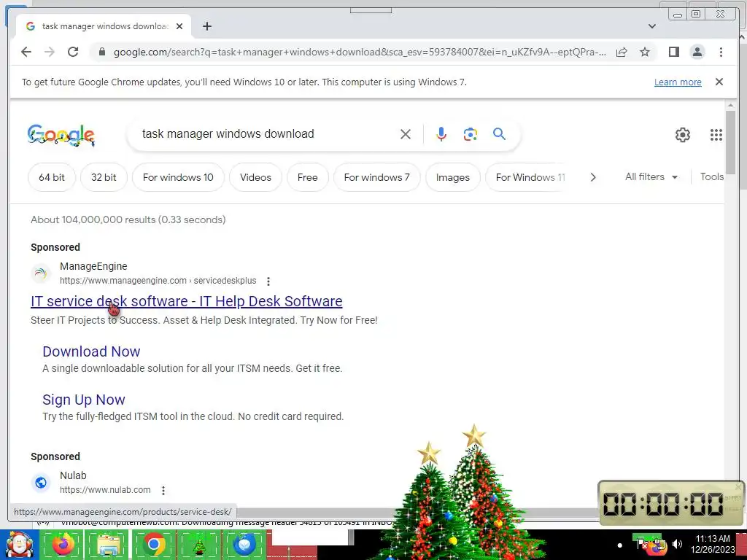747x560 pixels.
Task: Click into the Google search field
Action: coord(267,134)
